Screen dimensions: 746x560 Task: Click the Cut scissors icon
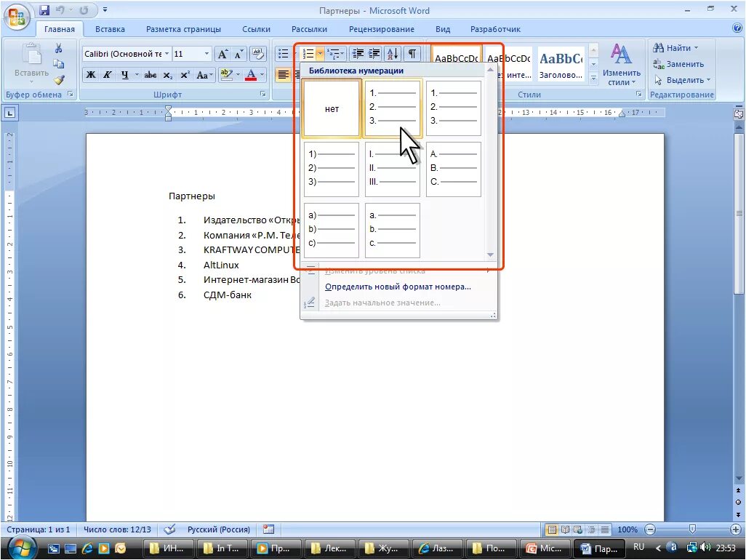point(58,48)
